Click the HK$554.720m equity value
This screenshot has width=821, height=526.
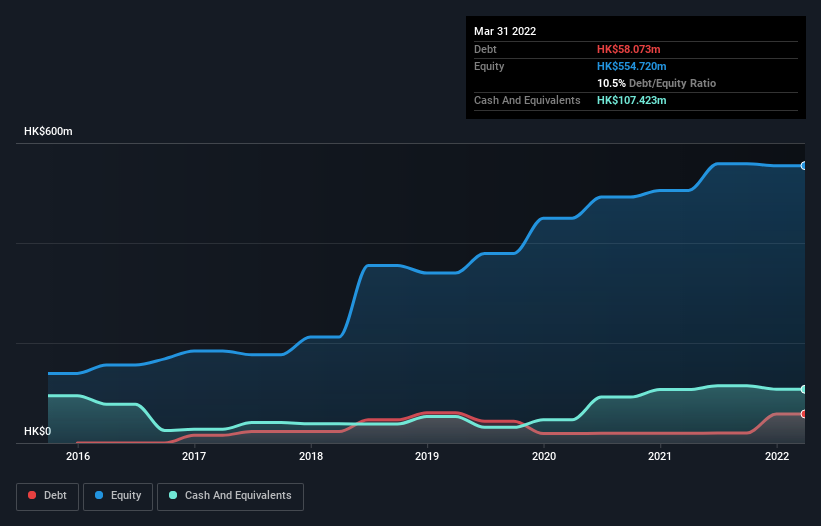(x=631, y=66)
